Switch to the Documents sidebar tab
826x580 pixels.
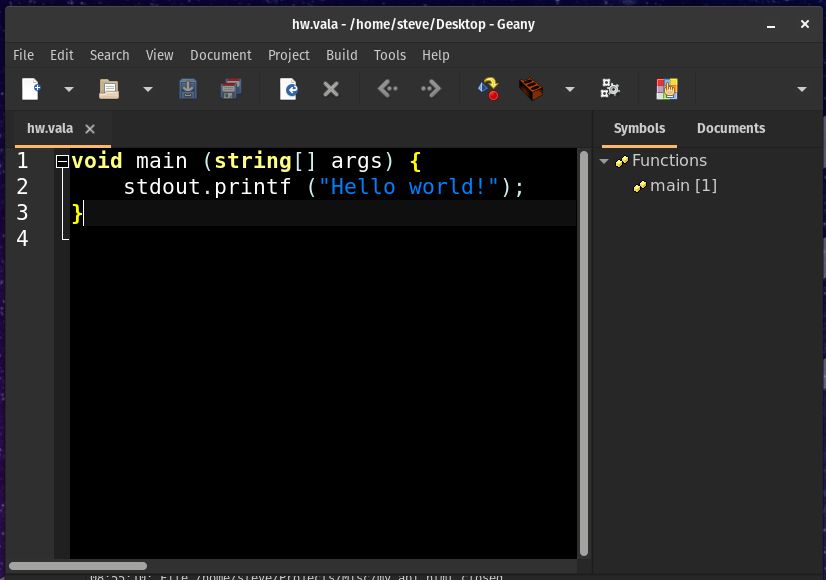731,129
